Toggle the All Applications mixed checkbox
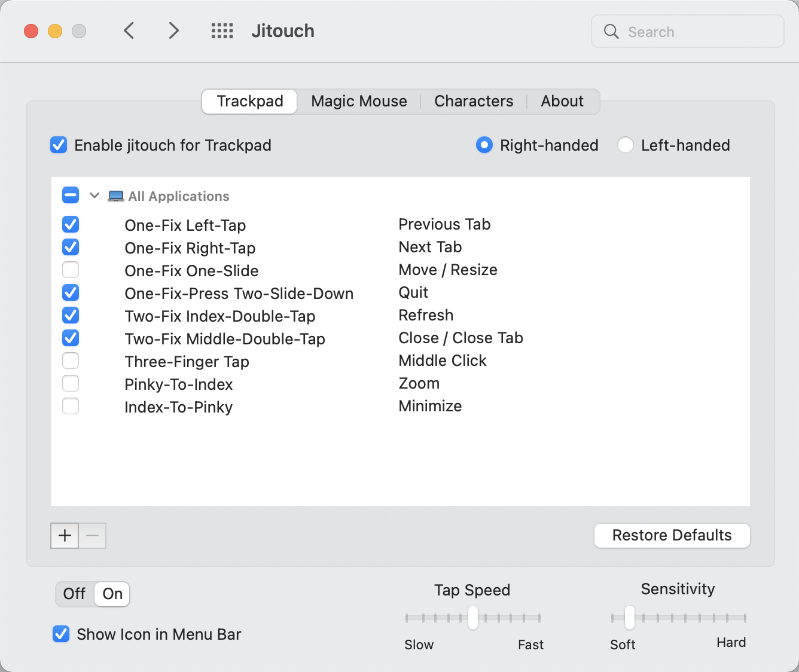Screen dimensions: 799x672 coord(71,196)
